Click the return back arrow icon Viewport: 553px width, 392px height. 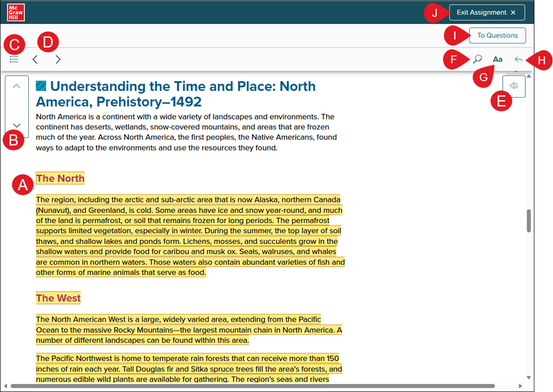519,60
